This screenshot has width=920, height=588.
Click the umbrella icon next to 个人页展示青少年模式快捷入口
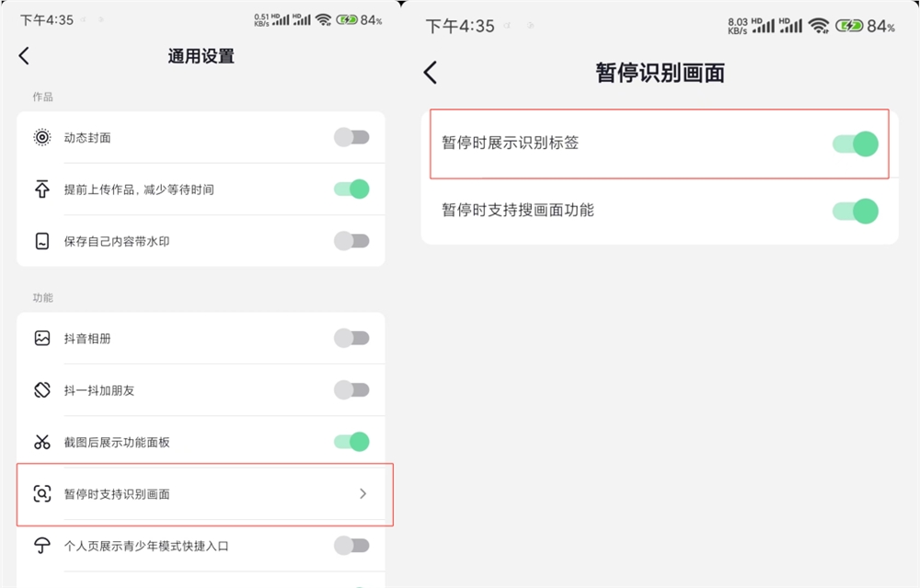41,546
